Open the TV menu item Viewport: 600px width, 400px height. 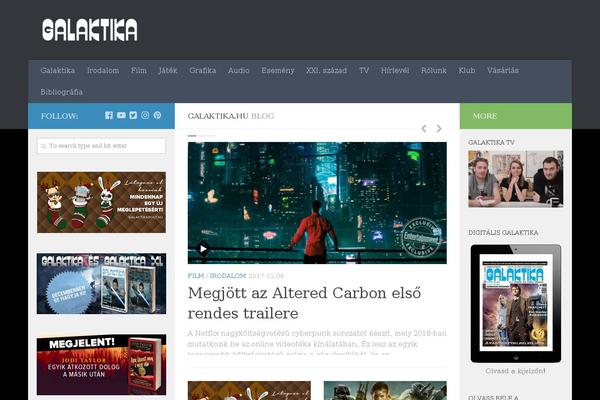point(364,70)
